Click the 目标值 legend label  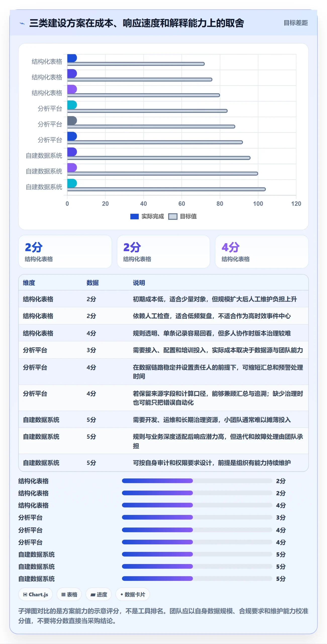188,216
